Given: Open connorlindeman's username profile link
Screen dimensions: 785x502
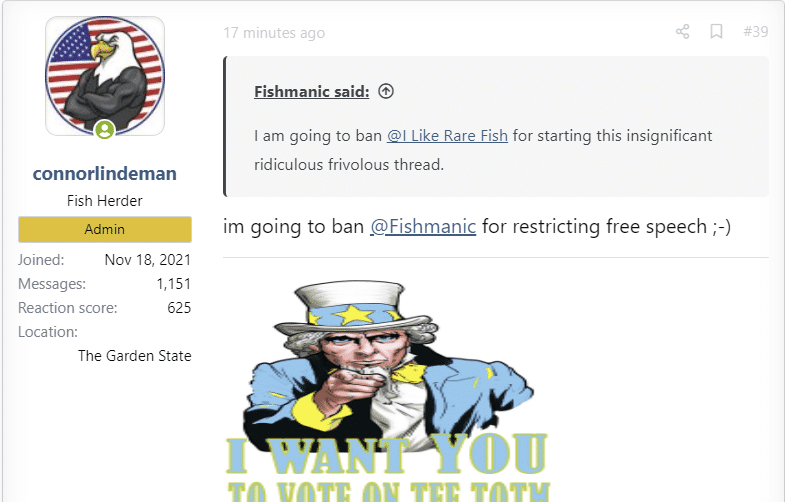Looking at the screenshot, I should pyautogui.click(x=105, y=173).
